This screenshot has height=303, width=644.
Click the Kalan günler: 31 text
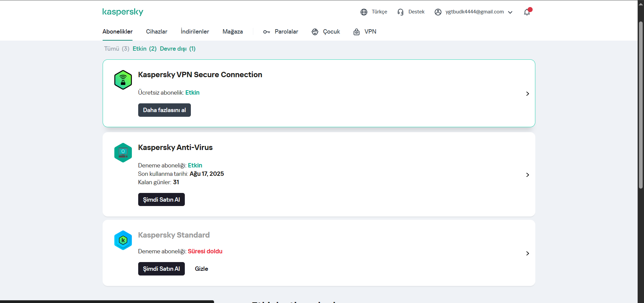click(x=159, y=182)
